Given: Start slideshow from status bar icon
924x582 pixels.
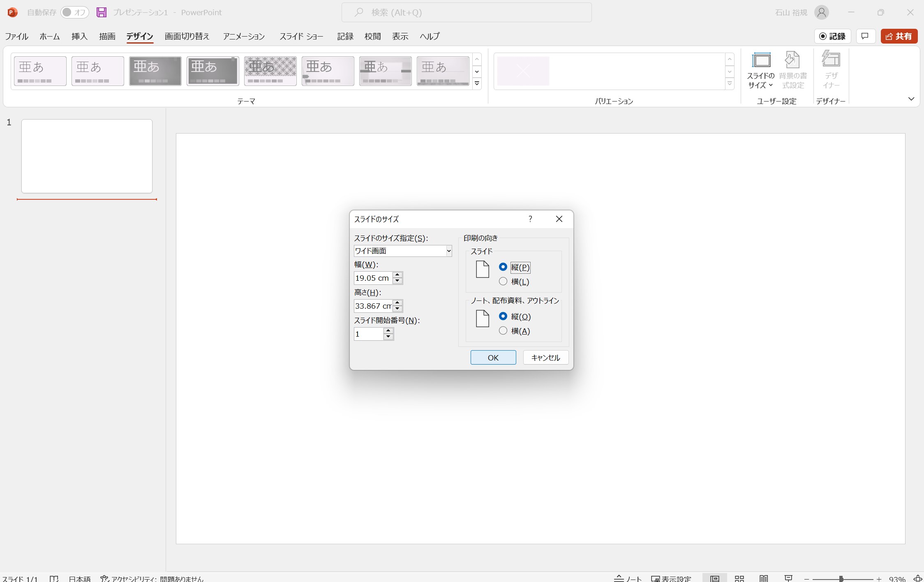Looking at the screenshot, I should [788, 578].
